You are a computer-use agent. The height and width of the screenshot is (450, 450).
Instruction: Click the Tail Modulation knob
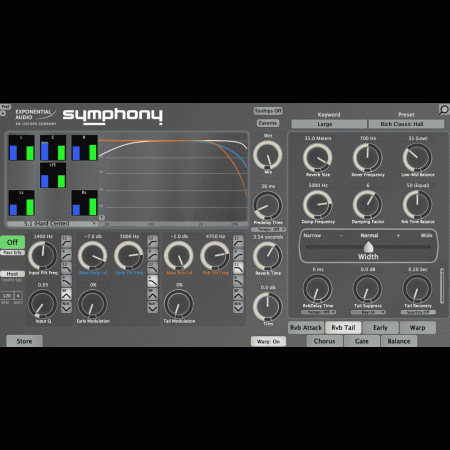(x=179, y=304)
